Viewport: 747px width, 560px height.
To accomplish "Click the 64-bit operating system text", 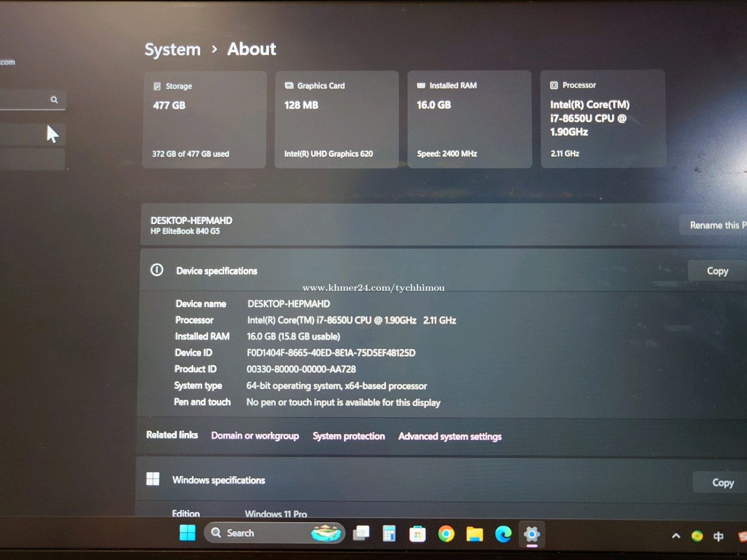I will 337,386.
